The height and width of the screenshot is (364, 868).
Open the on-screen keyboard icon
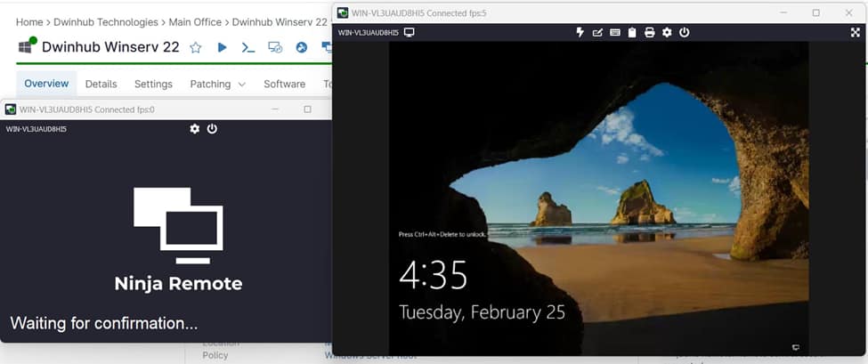coord(614,32)
